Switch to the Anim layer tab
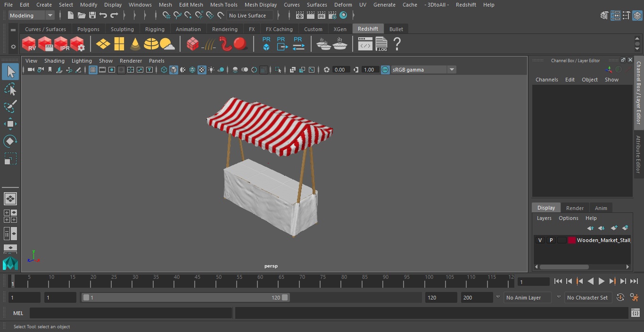Viewport: 644px width, 332px height. [601, 208]
